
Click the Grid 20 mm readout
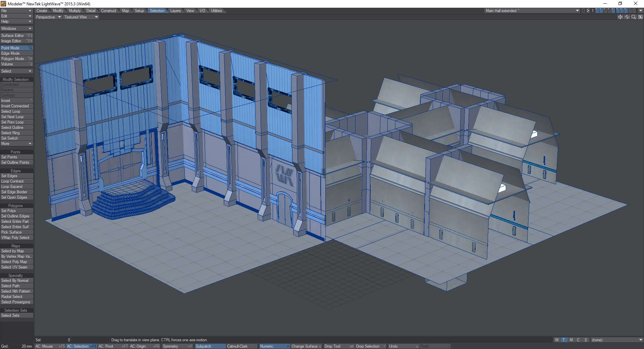pyautogui.click(x=16, y=346)
